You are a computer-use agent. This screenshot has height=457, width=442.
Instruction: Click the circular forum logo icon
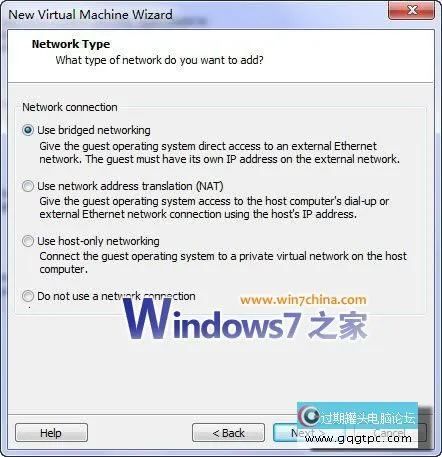(x=309, y=415)
